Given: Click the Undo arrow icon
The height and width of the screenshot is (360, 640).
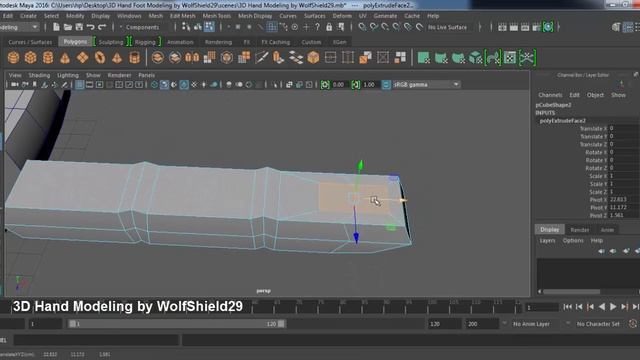Looking at the screenshot, I should coord(91,27).
